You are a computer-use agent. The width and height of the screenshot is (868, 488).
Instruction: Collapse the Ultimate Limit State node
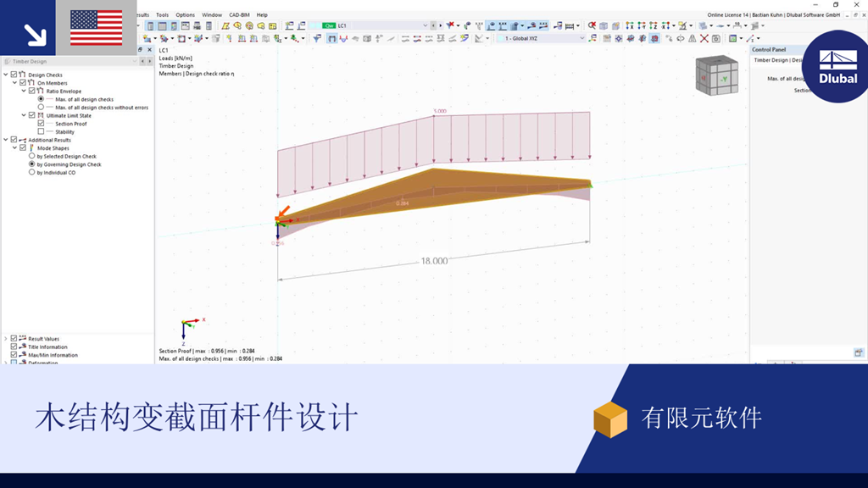click(23, 115)
